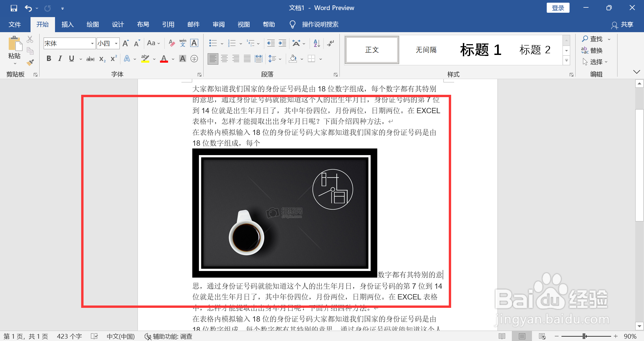The image size is (644, 341).
Task: Apply underline to the text
Action: click(x=71, y=59)
